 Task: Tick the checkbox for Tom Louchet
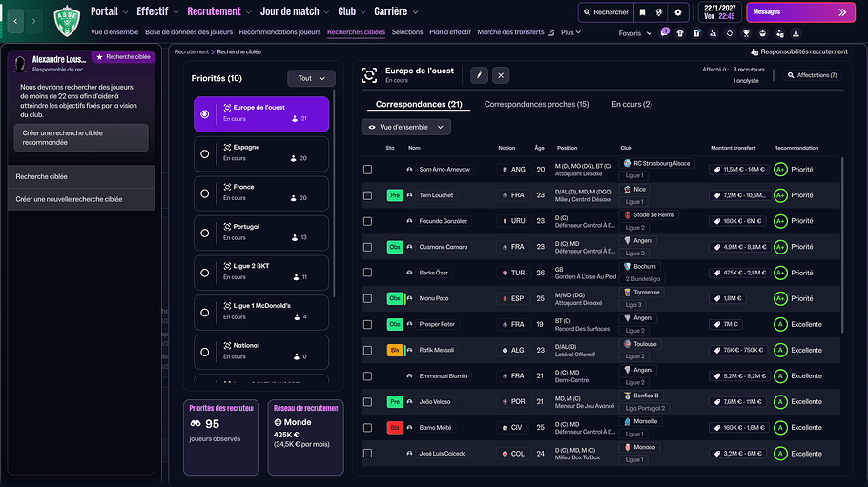click(368, 195)
